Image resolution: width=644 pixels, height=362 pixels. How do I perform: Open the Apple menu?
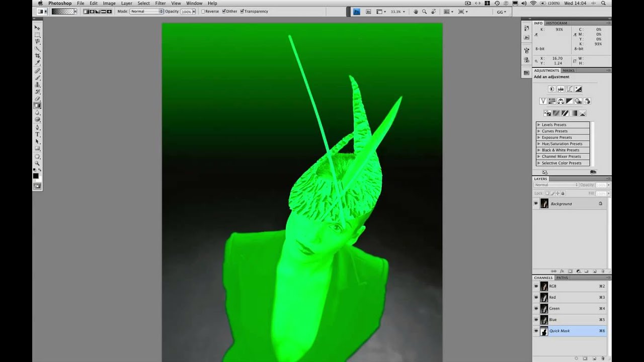tap(40, 3)
